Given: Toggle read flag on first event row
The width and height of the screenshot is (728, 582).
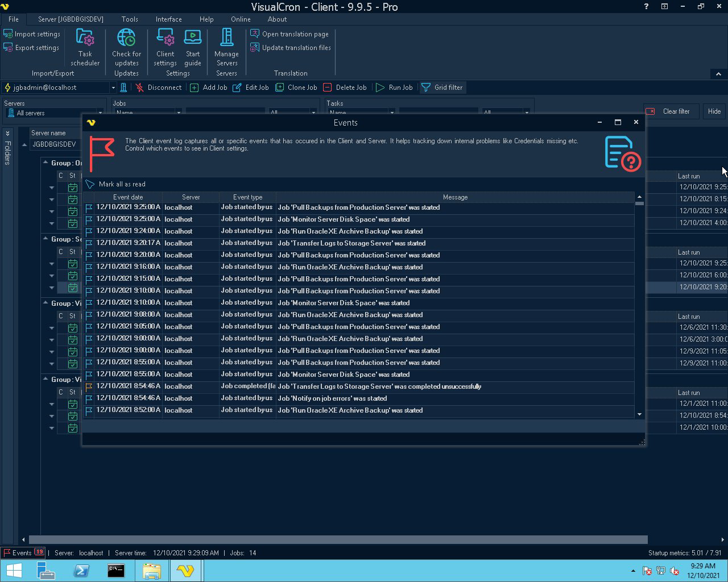Looking at the screenshot, I should click(89, 207).
